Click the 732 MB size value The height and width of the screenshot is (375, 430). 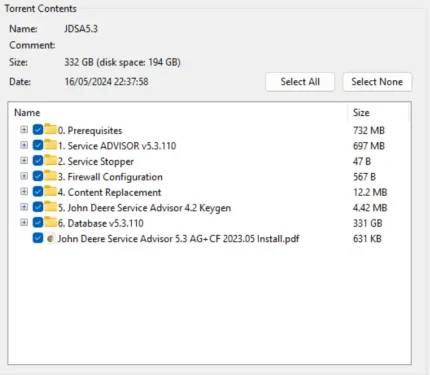369,130
